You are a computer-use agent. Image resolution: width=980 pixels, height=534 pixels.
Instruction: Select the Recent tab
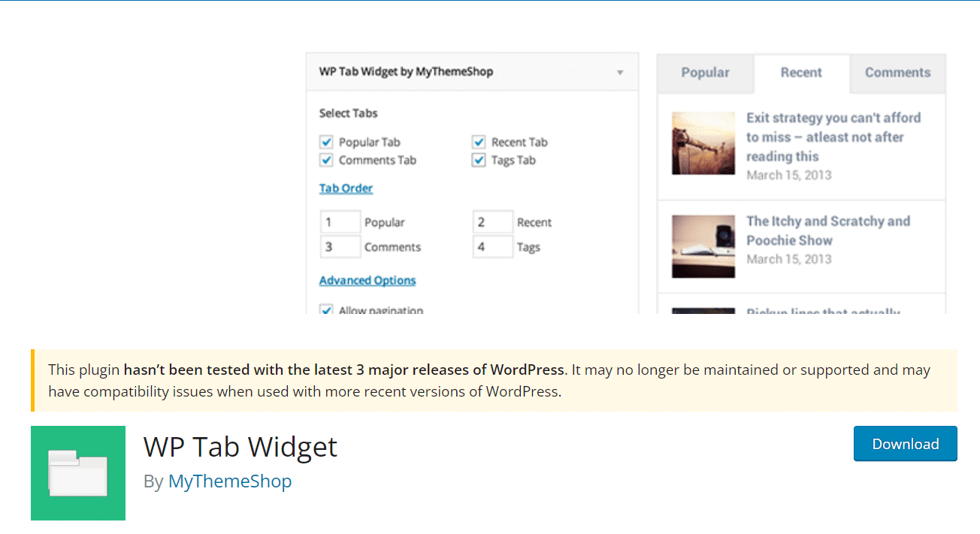tap(801, 72)
